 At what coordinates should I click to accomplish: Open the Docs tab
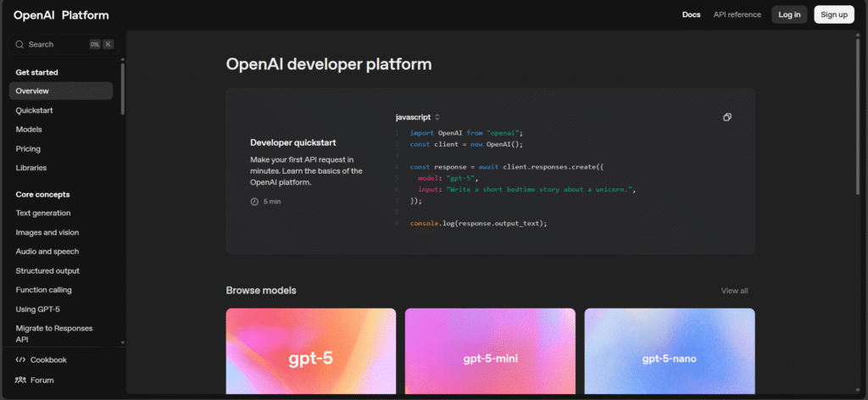click(691, 14)
